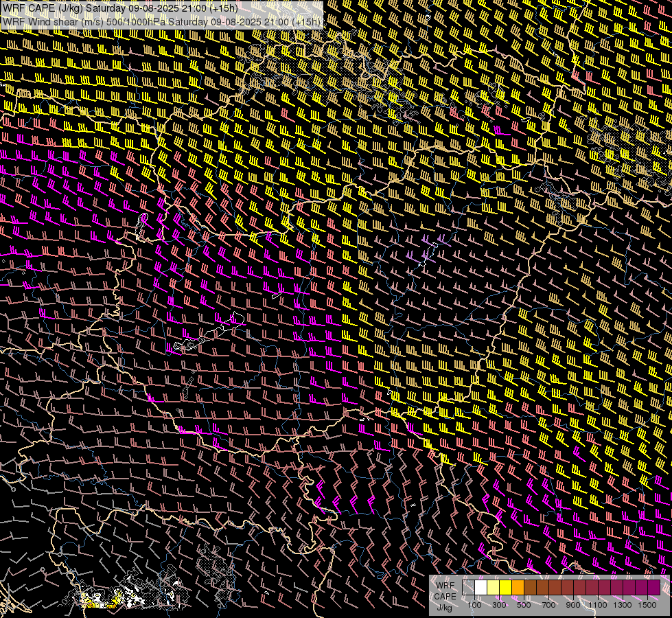Click the legend value 1100
This screenshot has width=672, height=618.
[x=598, y=605]
